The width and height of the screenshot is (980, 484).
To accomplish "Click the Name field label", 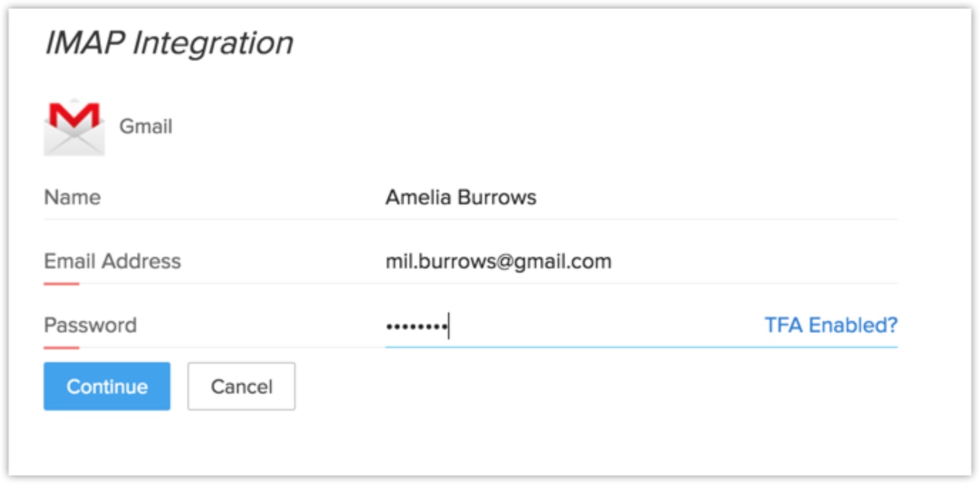I will tap(72, 197).
